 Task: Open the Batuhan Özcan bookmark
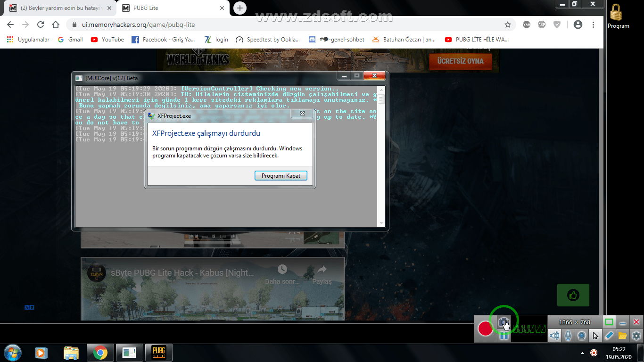(404, 40)
